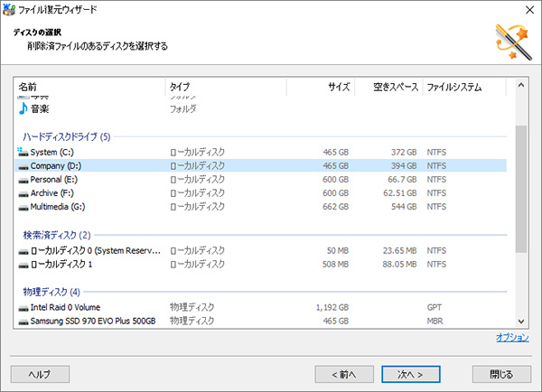Click the System (C:) drive icon
The image size is (542, 392).
tap(23, 152)
